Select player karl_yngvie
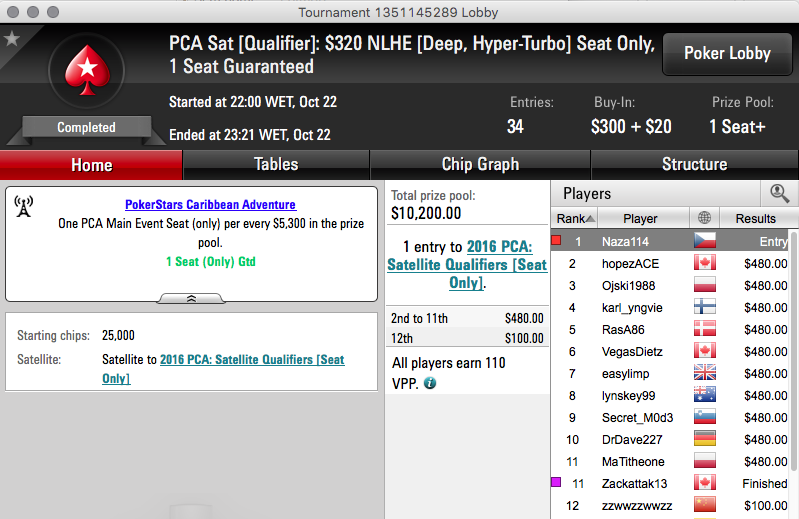The width and height of the screenshot is (799, 519). coord(632,308)
